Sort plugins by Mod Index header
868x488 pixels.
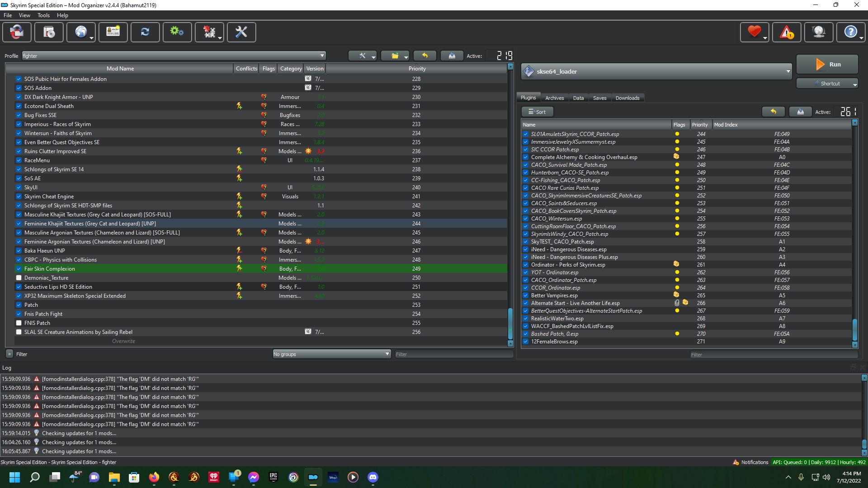782,125
